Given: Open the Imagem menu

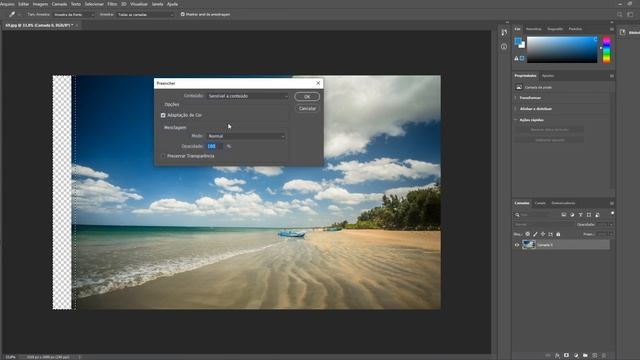Looking at the screenshot, I should point(40,4).
